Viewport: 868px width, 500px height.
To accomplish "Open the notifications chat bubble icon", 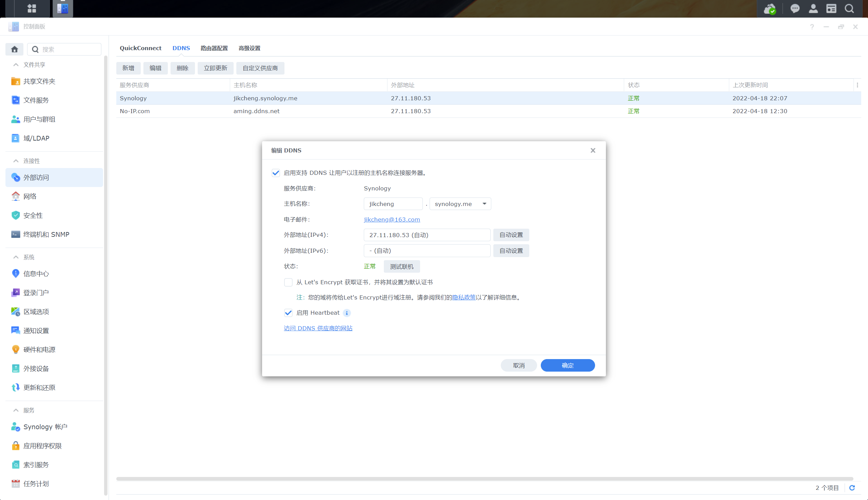I will click(x=795, y=8).
